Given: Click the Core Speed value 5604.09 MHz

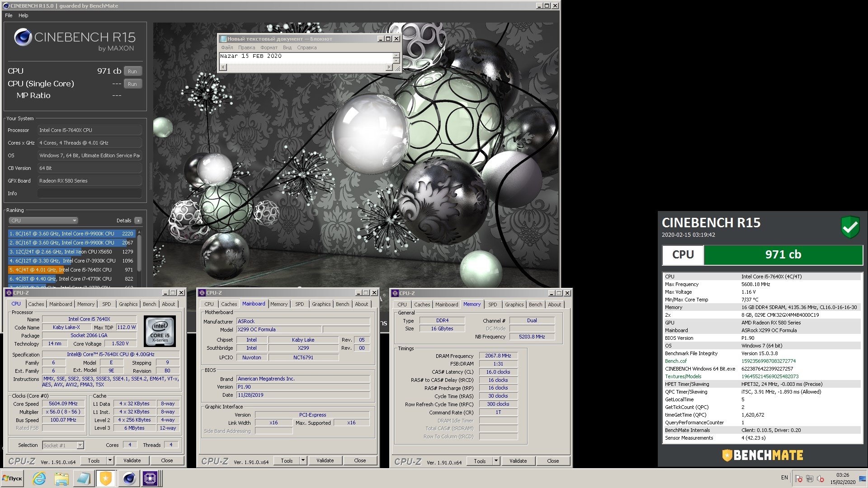Looking at the screenshot, I should point(63,404).
